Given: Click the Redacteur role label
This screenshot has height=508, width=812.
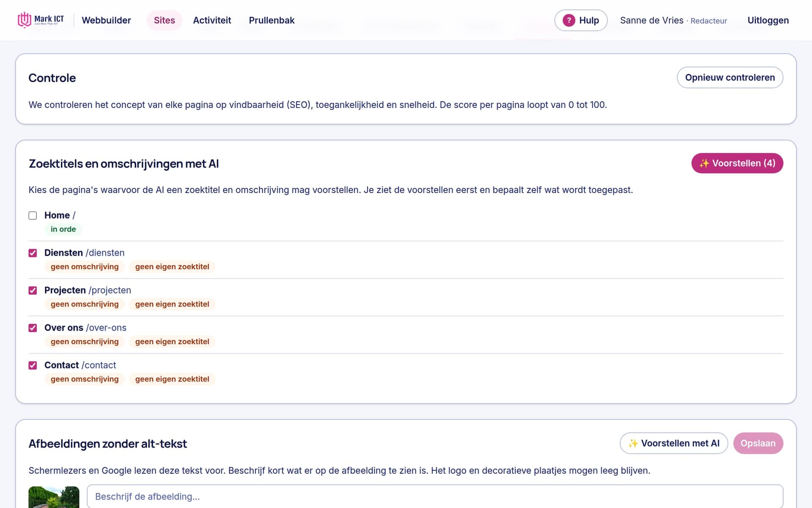Looking at the screenshot, I should tap(709, 21).
